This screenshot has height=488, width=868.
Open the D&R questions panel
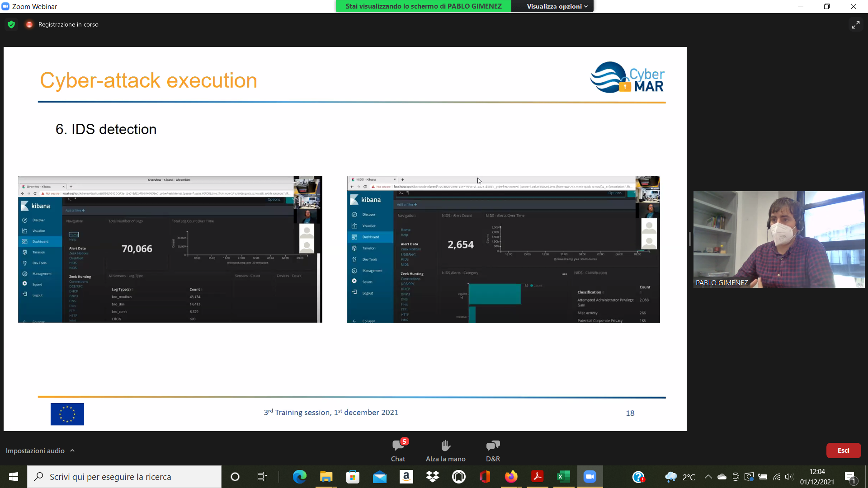click(493, 446)
